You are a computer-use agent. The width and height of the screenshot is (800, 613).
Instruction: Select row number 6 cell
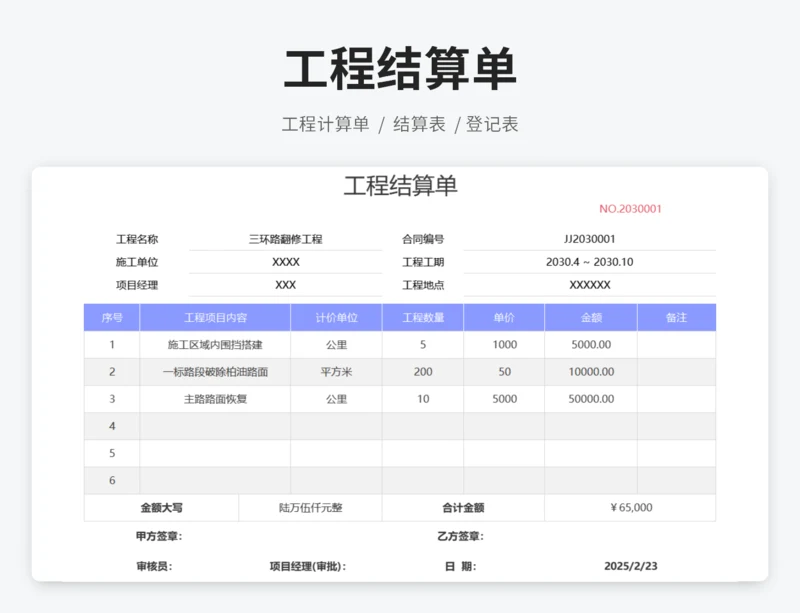[x=112, y=480]
